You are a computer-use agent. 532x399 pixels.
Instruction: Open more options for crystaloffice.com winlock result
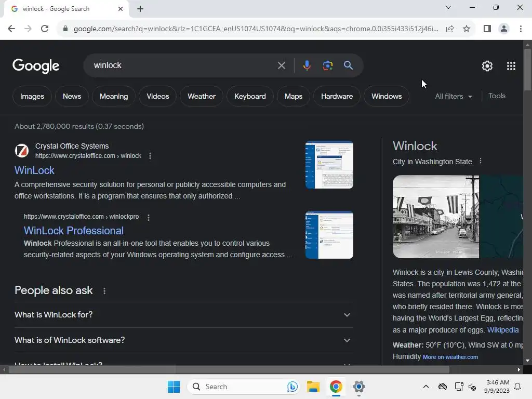150,156
